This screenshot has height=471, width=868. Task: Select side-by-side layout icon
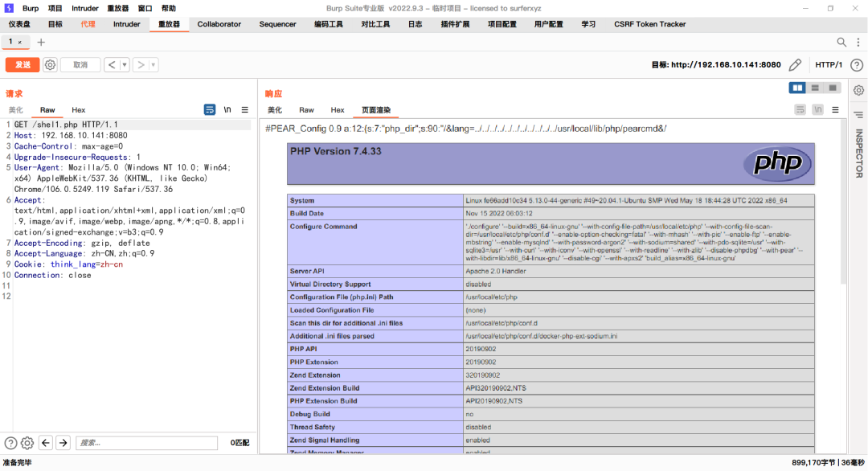[x=797, y=88]
